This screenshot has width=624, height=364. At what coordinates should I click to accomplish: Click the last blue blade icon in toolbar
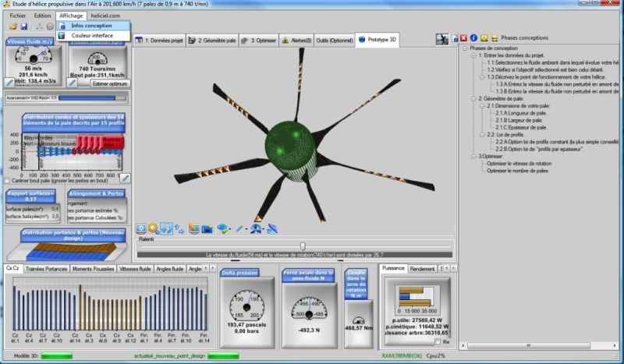(x=272, y=228)
